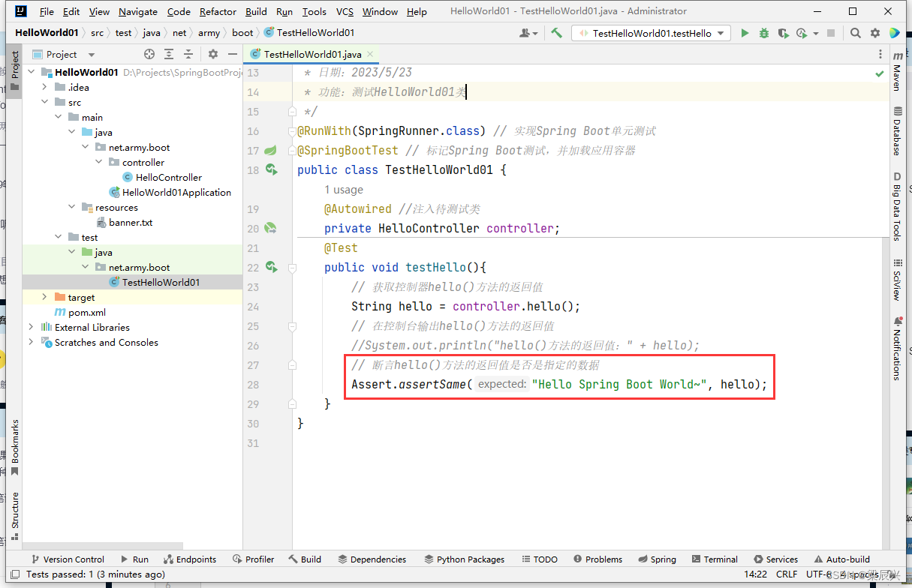Collapse the controller package
Viewport: 912px width, 588px height.
click(99, 163)
